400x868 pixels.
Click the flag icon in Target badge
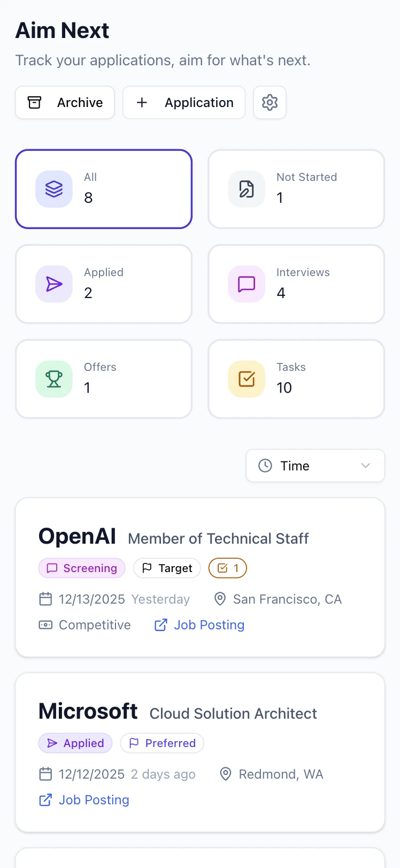pyautogui.click(x=147, y=568)
